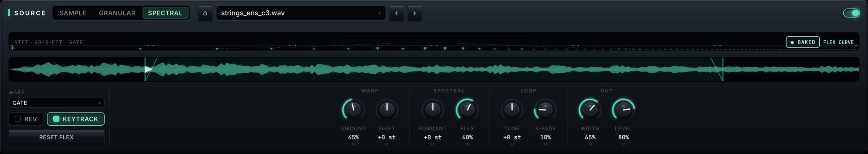Load previous sample with left arrow
The width and height of the screenshot is (868, 154).
point(396,13)
